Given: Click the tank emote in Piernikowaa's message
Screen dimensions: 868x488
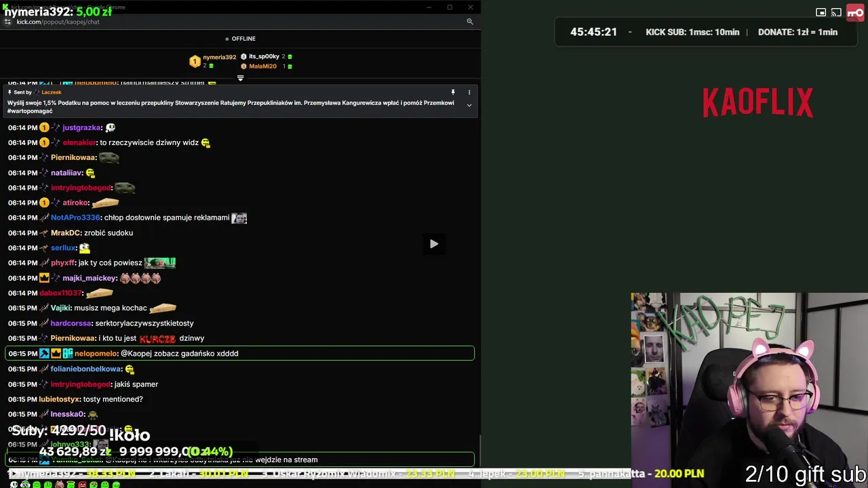Looking at the screenshot, I should click(x=109, y=157).
